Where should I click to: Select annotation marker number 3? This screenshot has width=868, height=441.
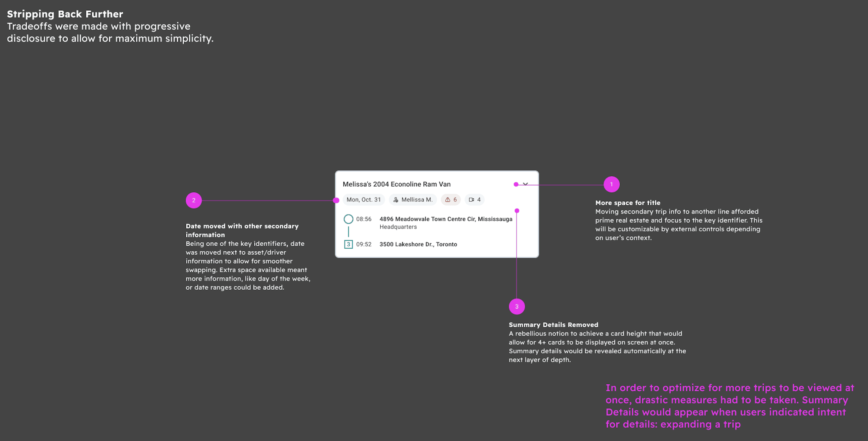[x=517, y=307]
